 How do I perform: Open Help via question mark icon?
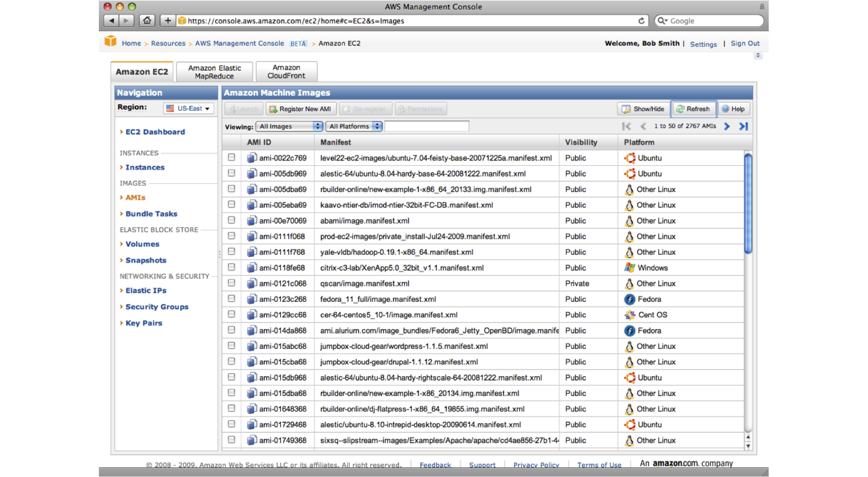coord(725,109)
